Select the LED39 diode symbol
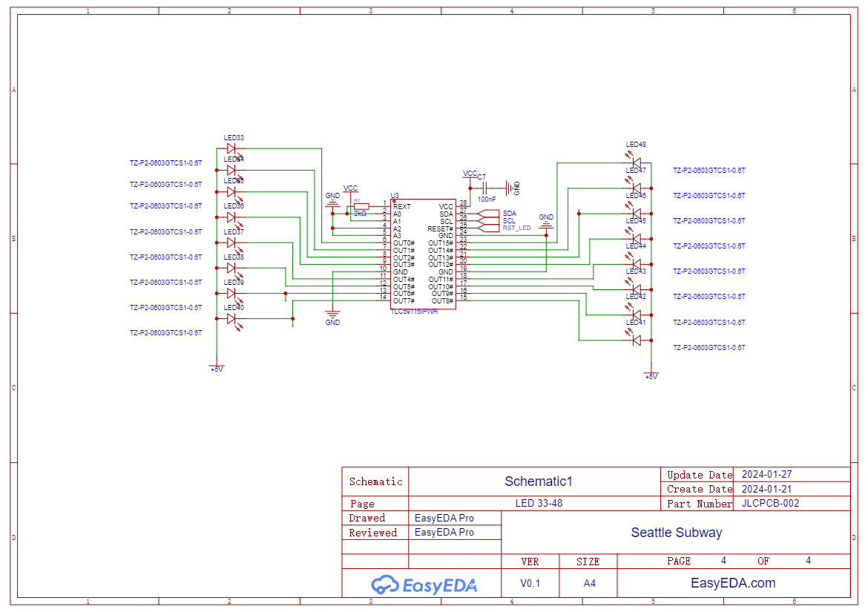868x612 pixels. 232,294
